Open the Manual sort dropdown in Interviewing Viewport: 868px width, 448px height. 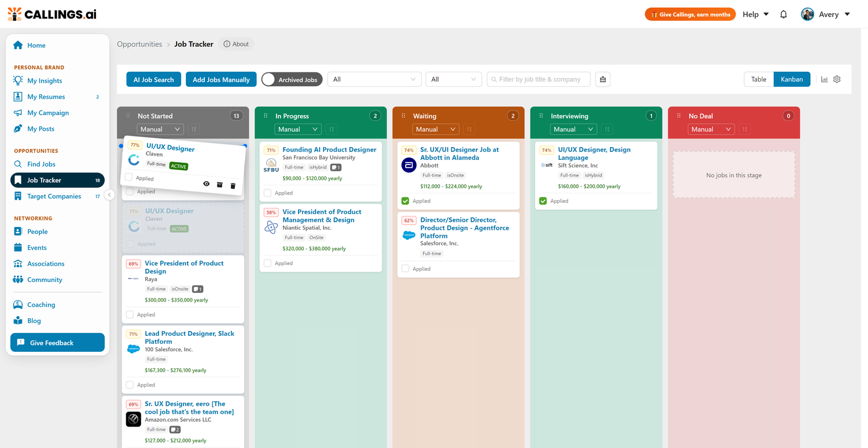pos(573,129)
